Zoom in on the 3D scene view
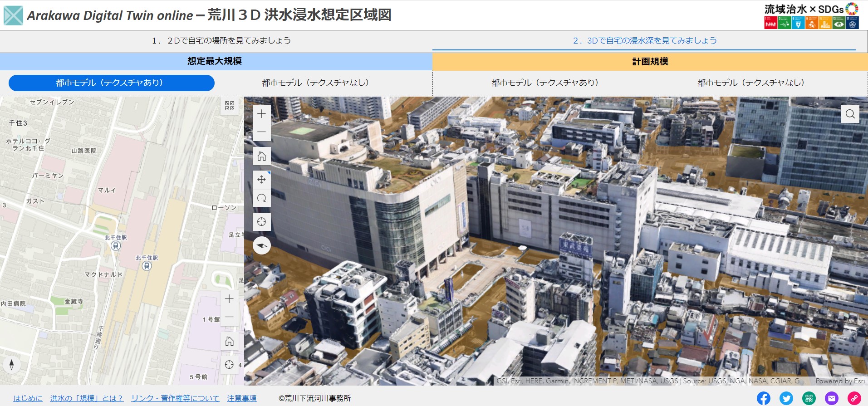 pyautogui.click(x=261, y=114)
